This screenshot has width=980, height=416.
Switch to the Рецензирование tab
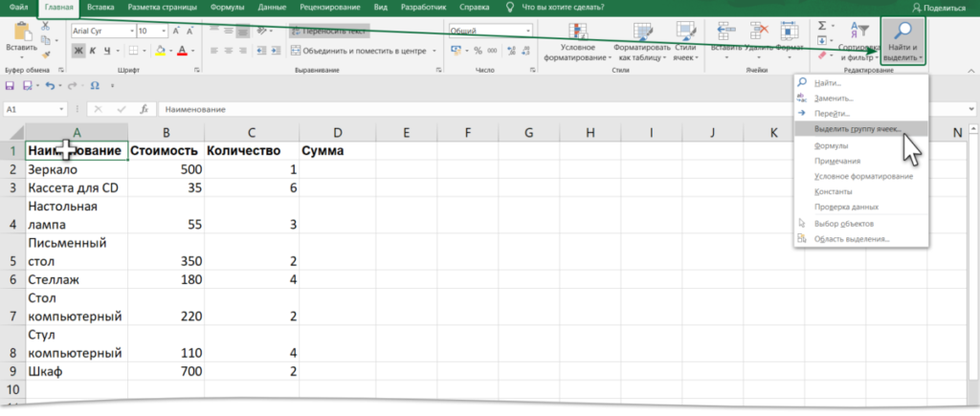pyautogui.click(x=330, y=8)
